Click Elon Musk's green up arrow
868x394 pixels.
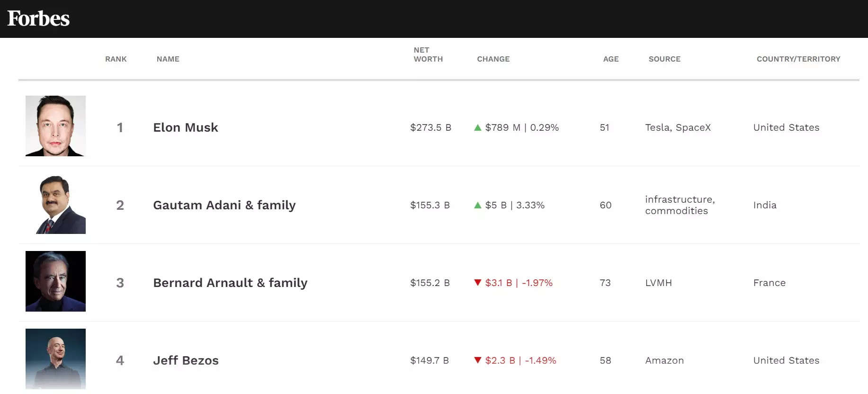pyautogui.click(x=477, y=127)
